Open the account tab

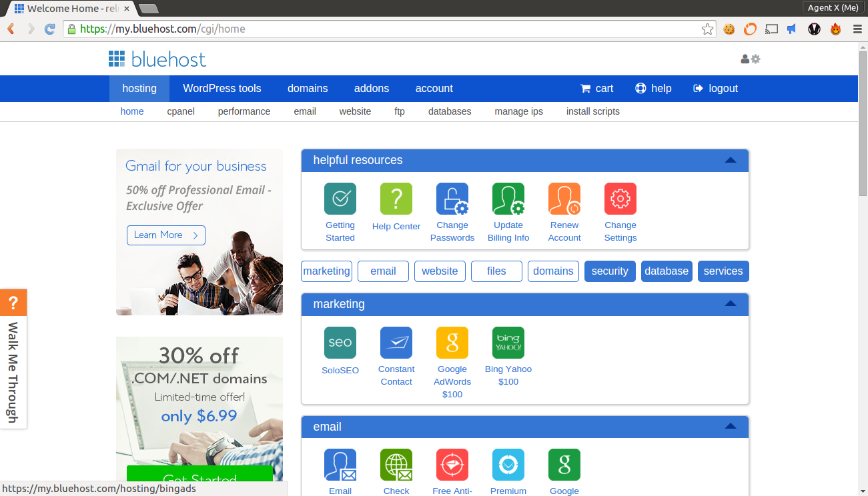click(434, 89)
